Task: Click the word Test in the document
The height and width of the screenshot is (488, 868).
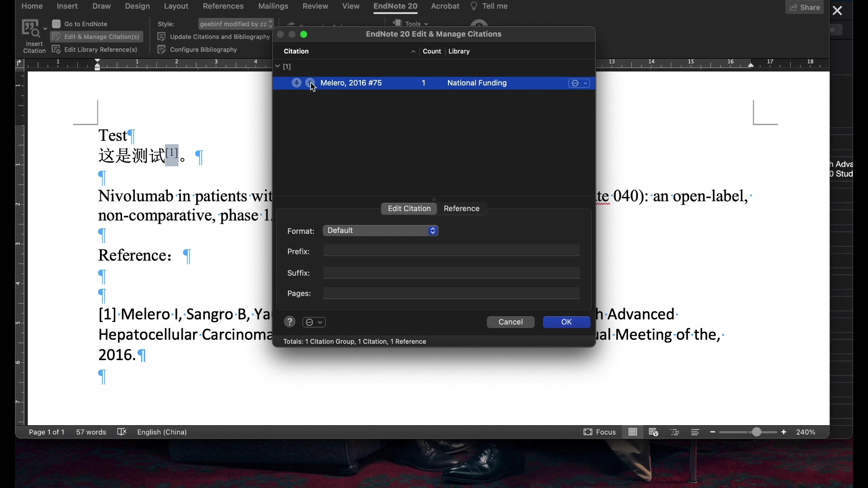Action: click(x=113, y=136)
